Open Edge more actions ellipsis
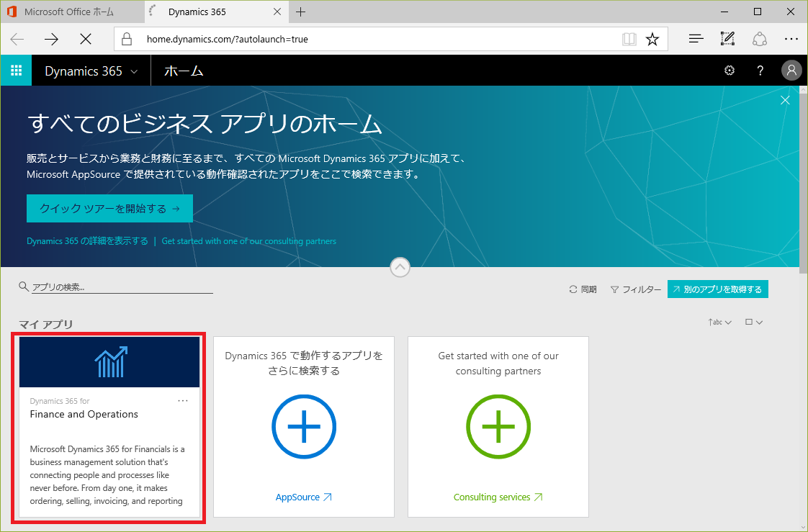The width and height of the screenshot is (808, 532). (x=791, y=39)
